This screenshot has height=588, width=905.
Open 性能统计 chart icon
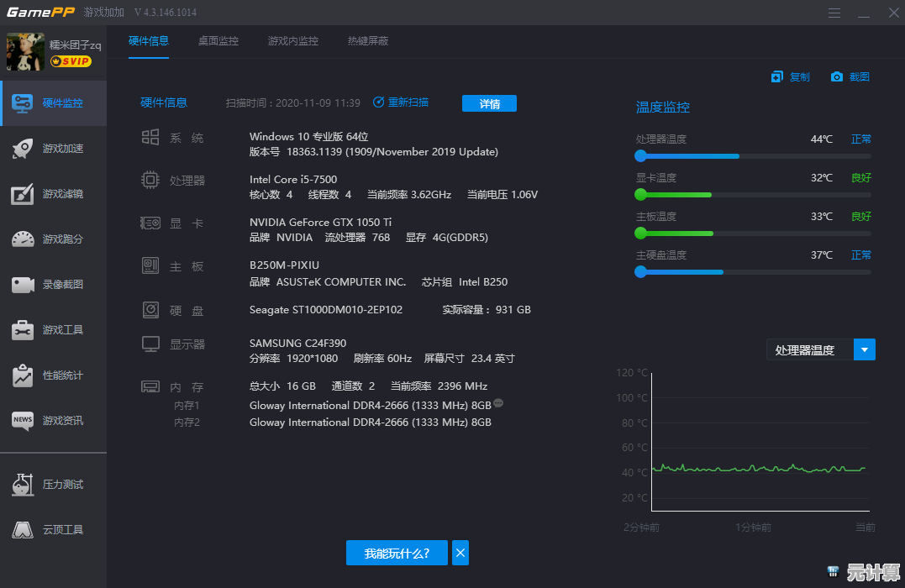[23, 375]
